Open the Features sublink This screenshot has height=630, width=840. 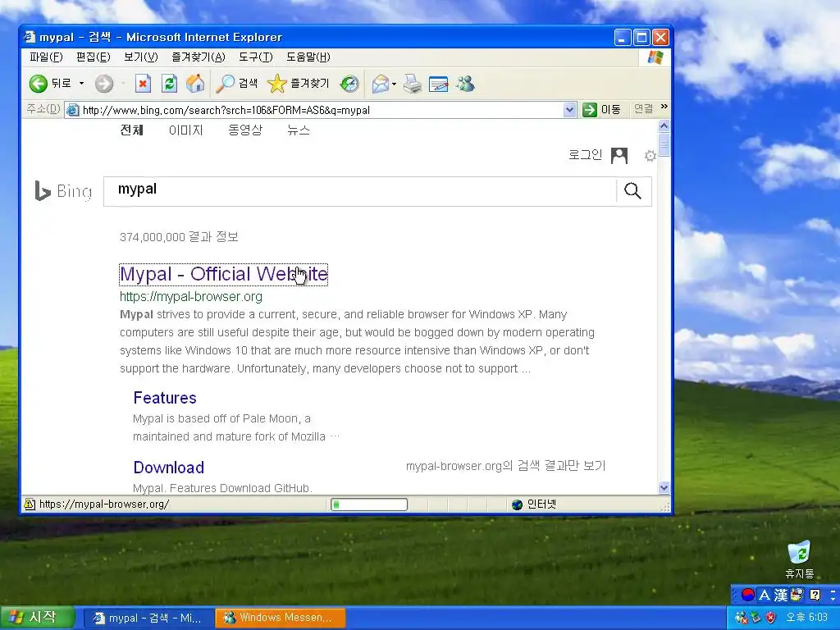point(165,398)
